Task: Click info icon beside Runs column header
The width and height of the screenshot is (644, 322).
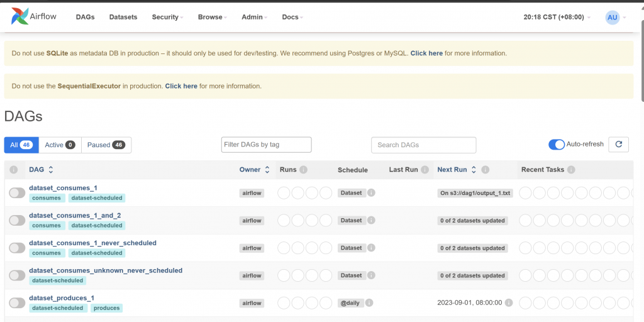Action: pos(303,170)
